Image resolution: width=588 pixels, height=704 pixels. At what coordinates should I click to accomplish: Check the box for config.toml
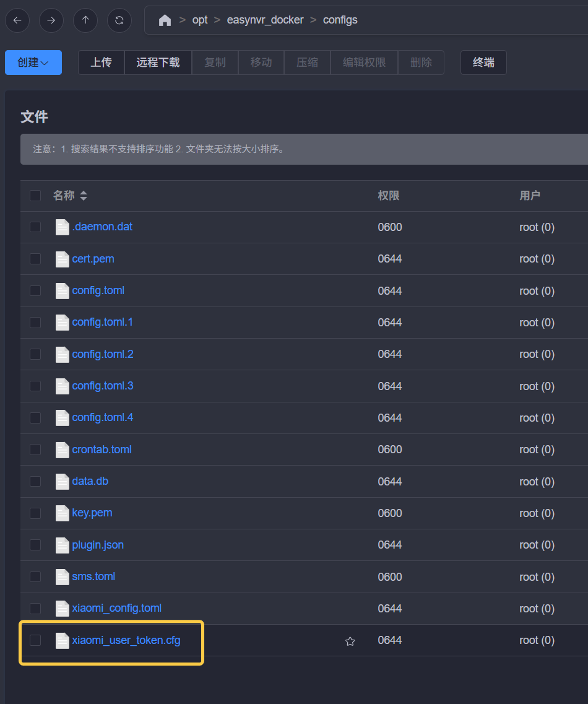point(35,291)
